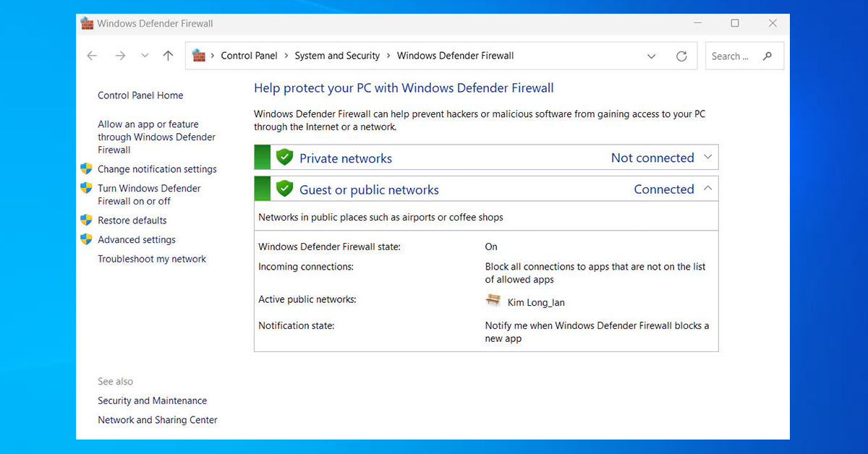Open Turn Windows Defender Firewall on or off

(149, 194)
